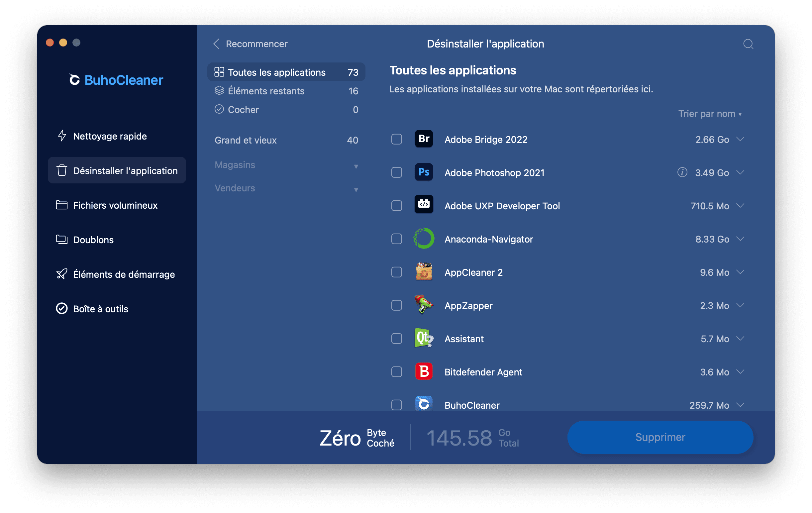Go back with Recommencer
Viewport: 812px width, 513px height.
pyautogui.click(x=251, y=44)
